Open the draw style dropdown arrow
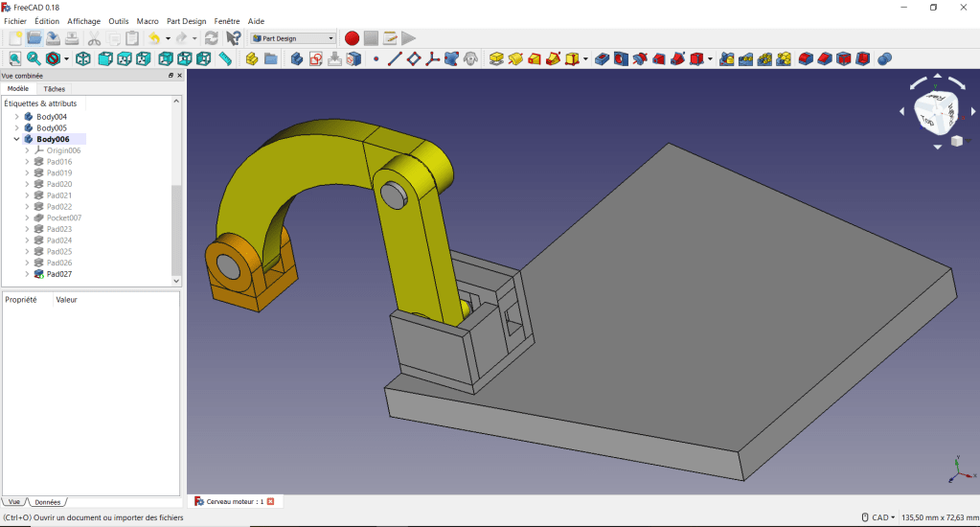 pos(67,59)
